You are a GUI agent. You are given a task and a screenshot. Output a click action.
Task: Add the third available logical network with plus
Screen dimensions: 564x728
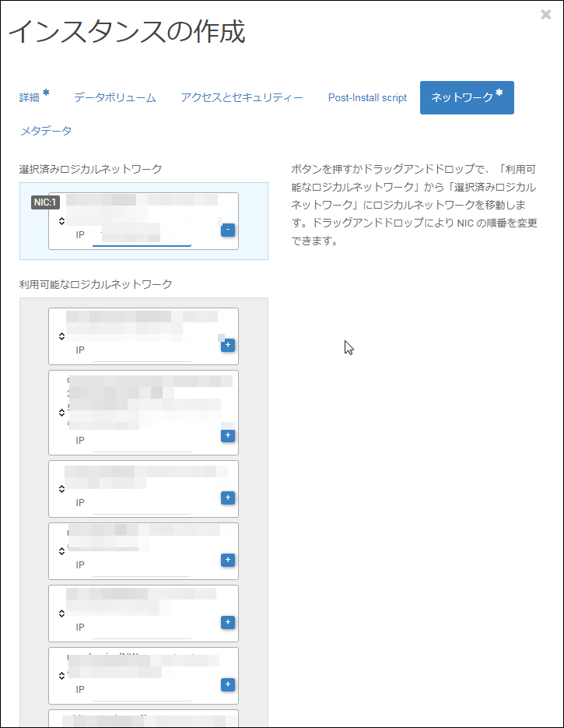[x=228, y=498]
